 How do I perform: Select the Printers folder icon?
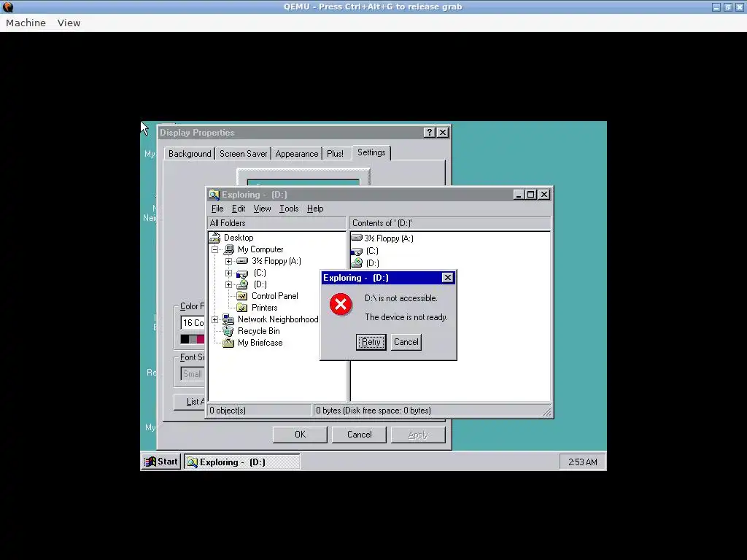[x=242, y=308]
